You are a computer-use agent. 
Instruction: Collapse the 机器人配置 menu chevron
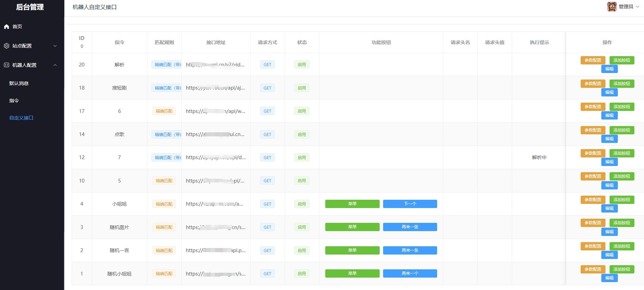[55, 65]
